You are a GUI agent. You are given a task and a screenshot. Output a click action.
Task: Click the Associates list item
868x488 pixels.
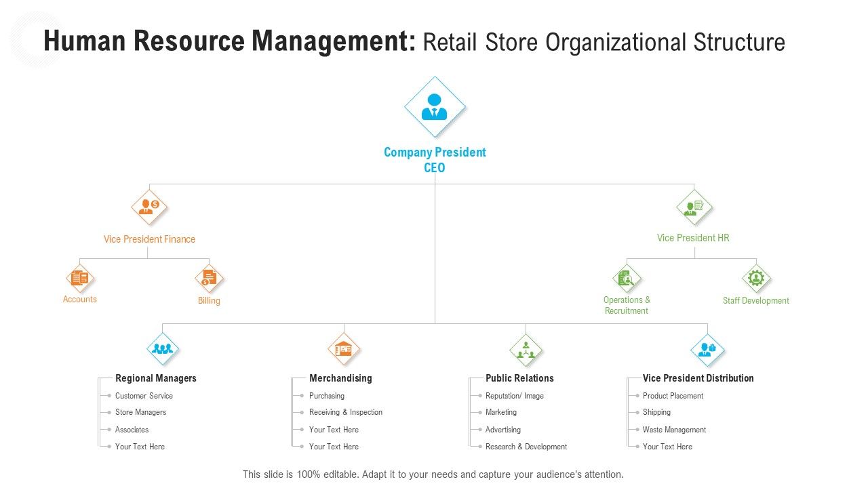(132, 430)
